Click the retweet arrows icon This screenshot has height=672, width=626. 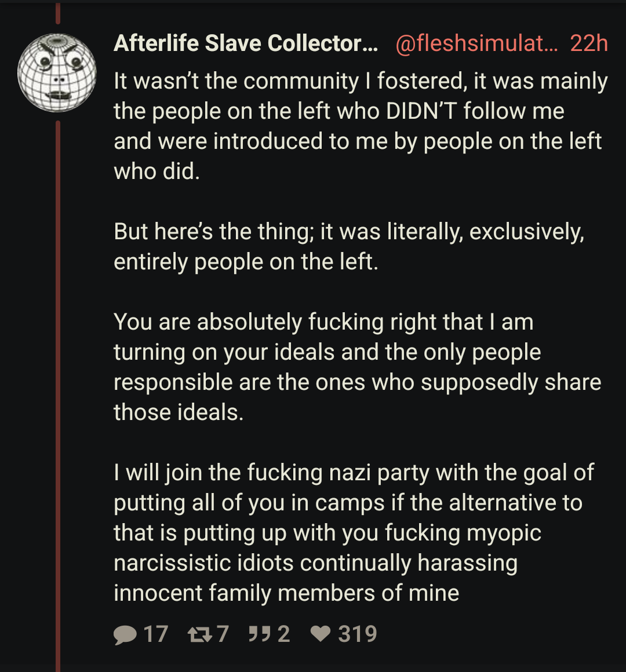point(200,634)
